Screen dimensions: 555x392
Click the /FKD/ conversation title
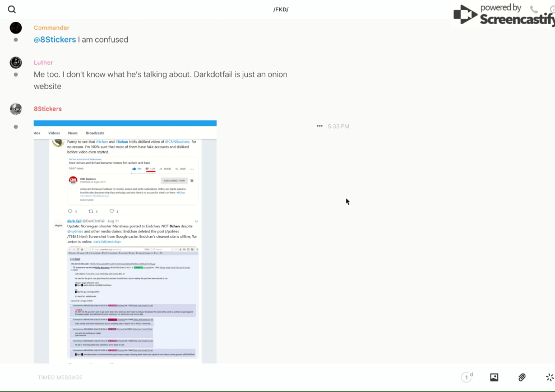281,10
